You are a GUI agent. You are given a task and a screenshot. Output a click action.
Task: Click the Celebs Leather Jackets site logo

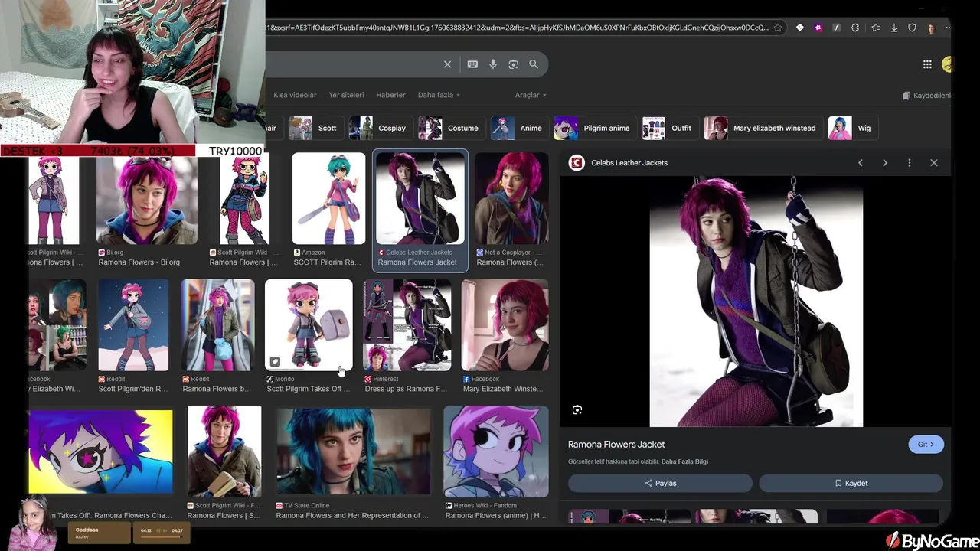577,162
